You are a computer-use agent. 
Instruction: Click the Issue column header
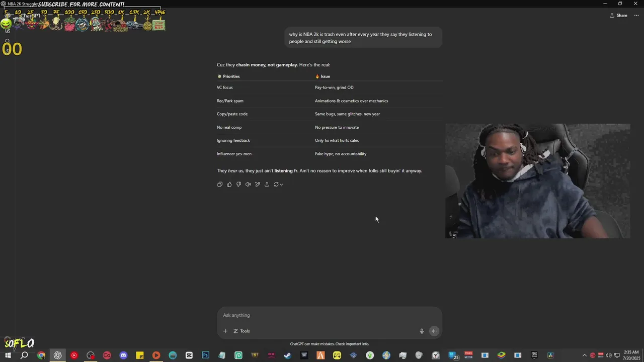tap(323, 76)
